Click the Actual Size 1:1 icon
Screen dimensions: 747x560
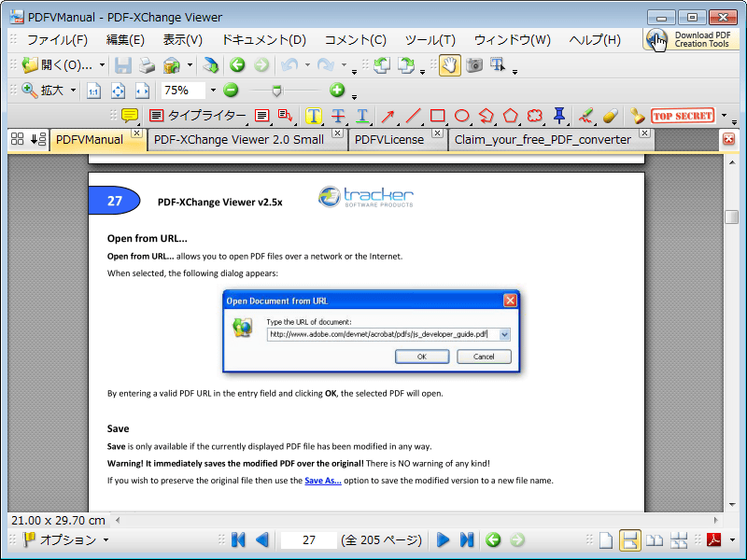click(94, 91)
